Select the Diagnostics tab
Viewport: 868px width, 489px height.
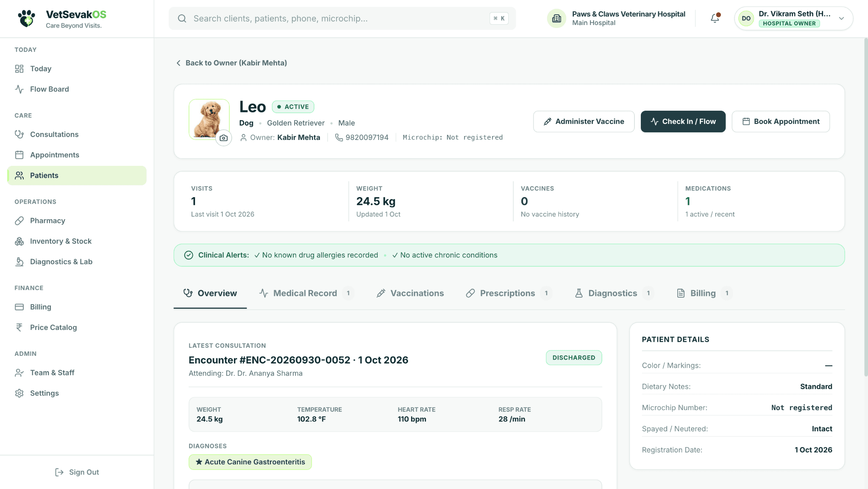coord(614,293)
